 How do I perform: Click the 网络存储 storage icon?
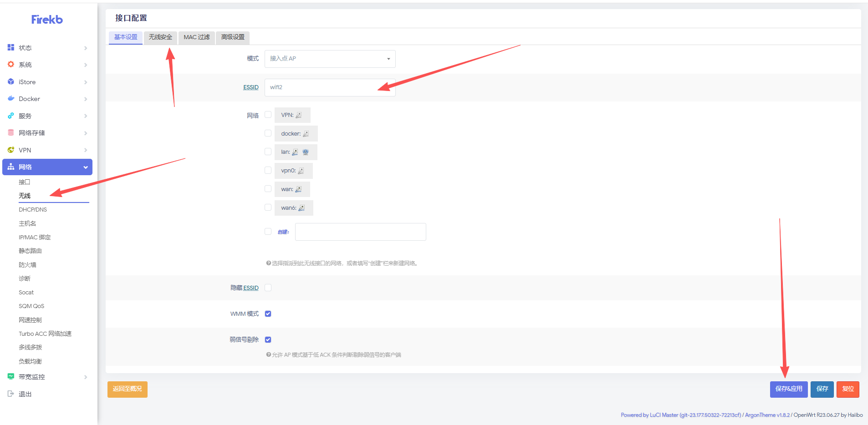11,132
